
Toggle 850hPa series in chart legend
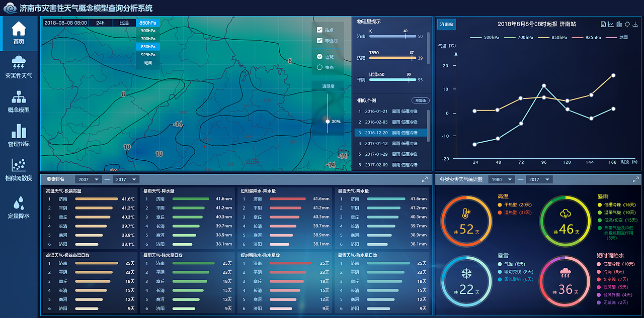(553, 37)
